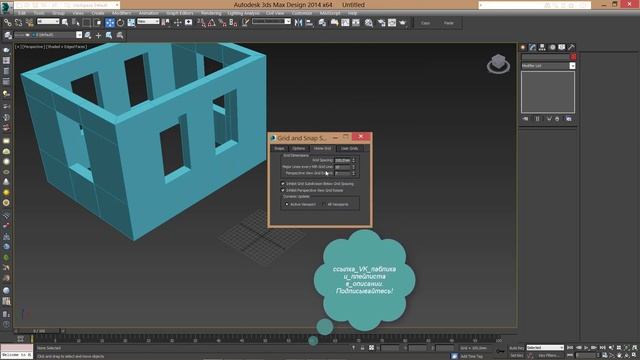Click the Shaded + Edged Faces viewport label
This screenshot has width=640, height=360.
66,47
